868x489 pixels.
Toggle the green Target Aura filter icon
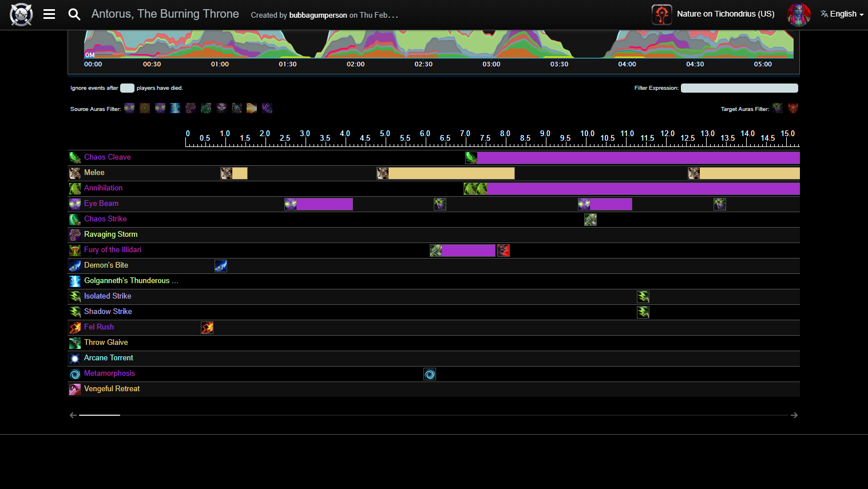click(x=777, y=108)
